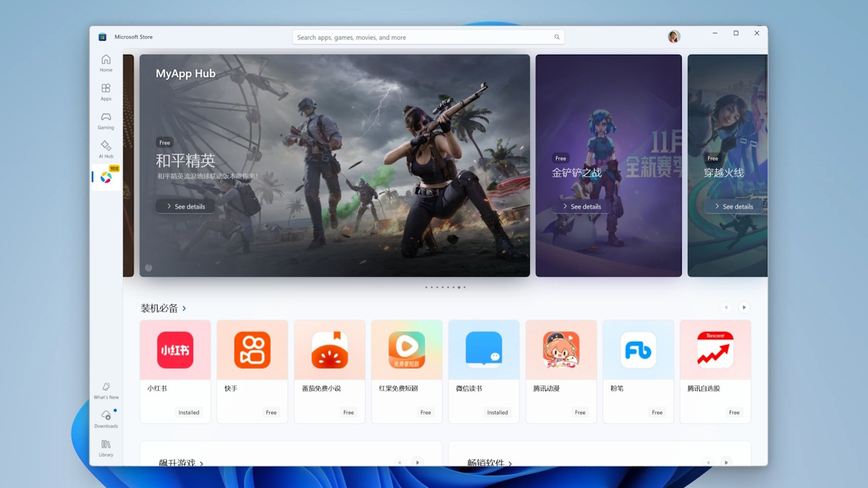
Task: Open the 小红书 app icon
Action: (175, 350)
